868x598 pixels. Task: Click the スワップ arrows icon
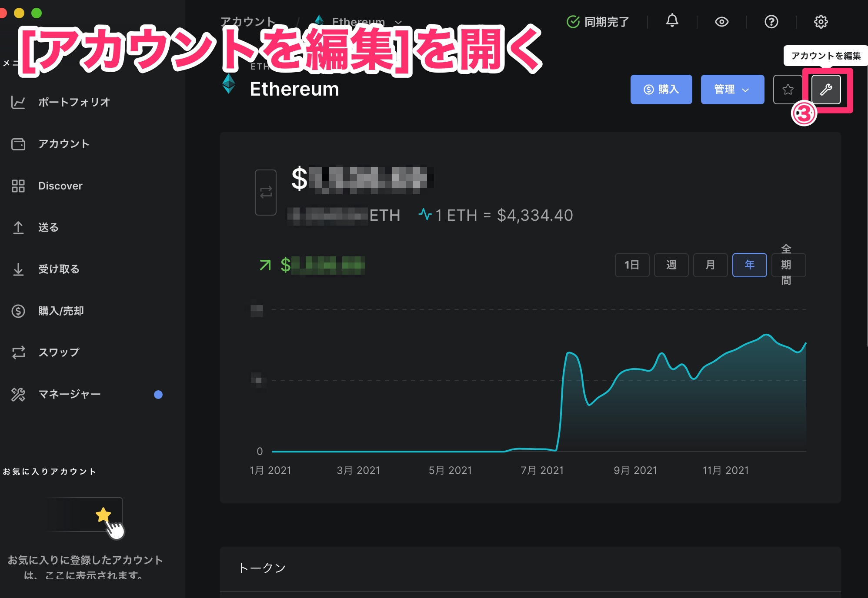[x=18, y=352]
